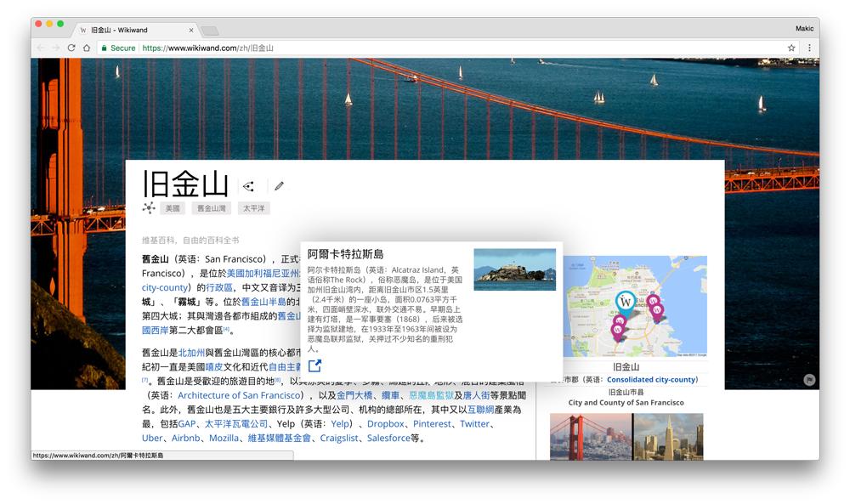The width and height of the screenshot is (850, 504).
Task: Follow the 互聯網 link
Action: [x=480, y=409]
